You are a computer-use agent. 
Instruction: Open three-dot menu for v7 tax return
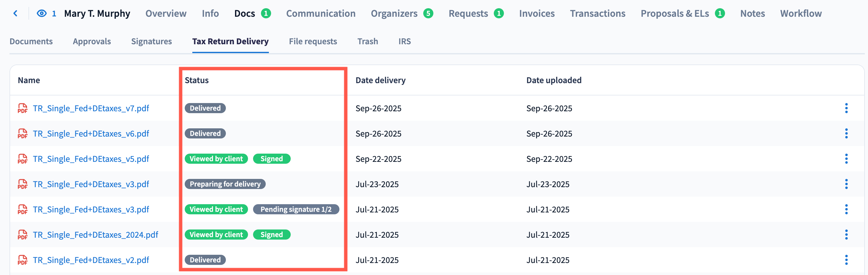846,108
